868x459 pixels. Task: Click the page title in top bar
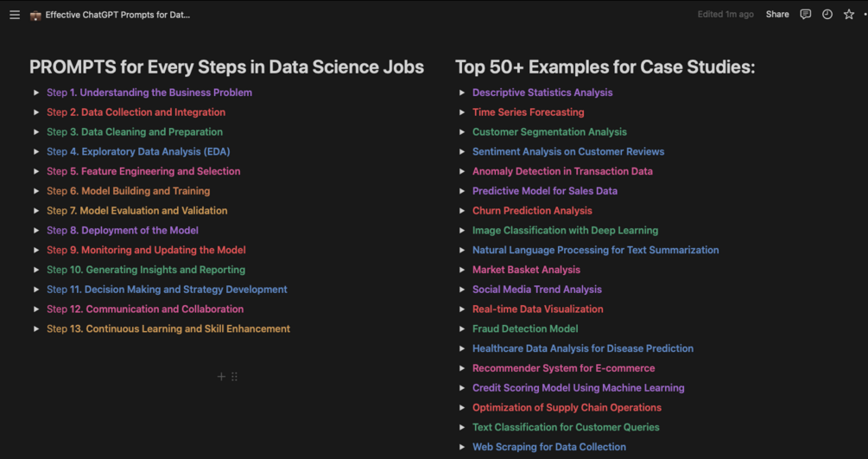[117, 15]
